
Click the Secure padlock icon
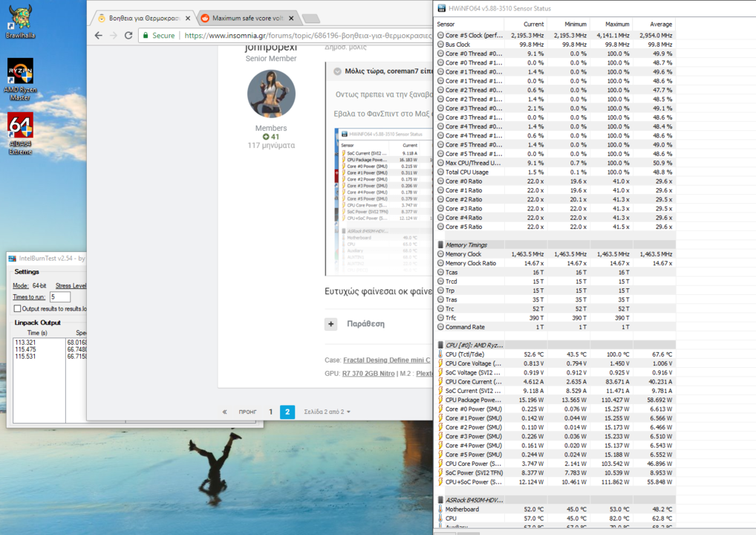coord(146,35)
